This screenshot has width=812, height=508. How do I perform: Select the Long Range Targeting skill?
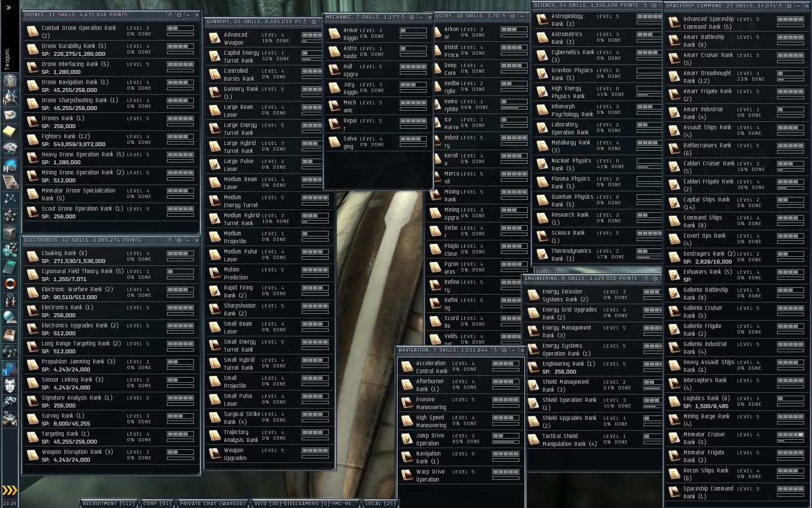pos(111,347)
